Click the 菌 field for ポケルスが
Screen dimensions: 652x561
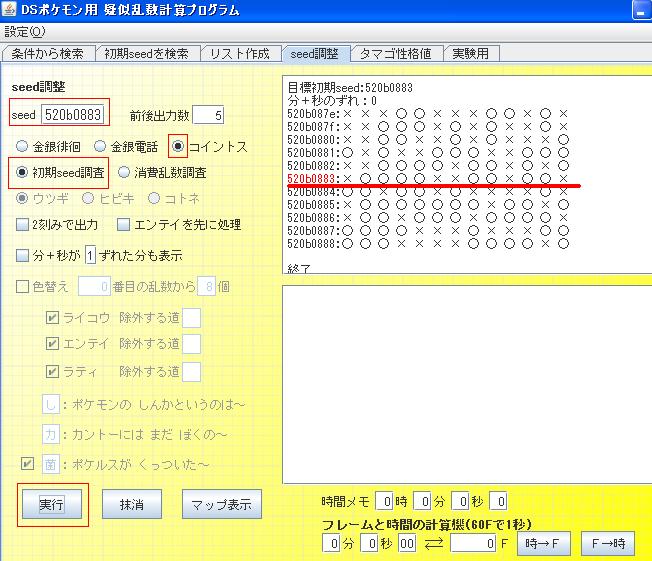(51, 464)
